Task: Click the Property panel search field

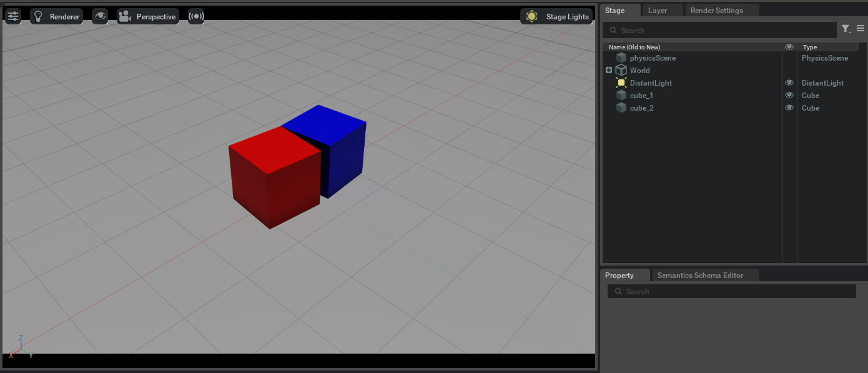Action: (731, 291)
